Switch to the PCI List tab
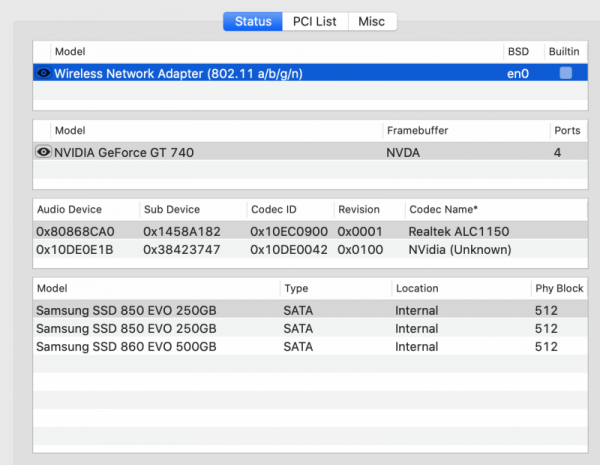This screenshot has width=600, height=465. [315, 21]
